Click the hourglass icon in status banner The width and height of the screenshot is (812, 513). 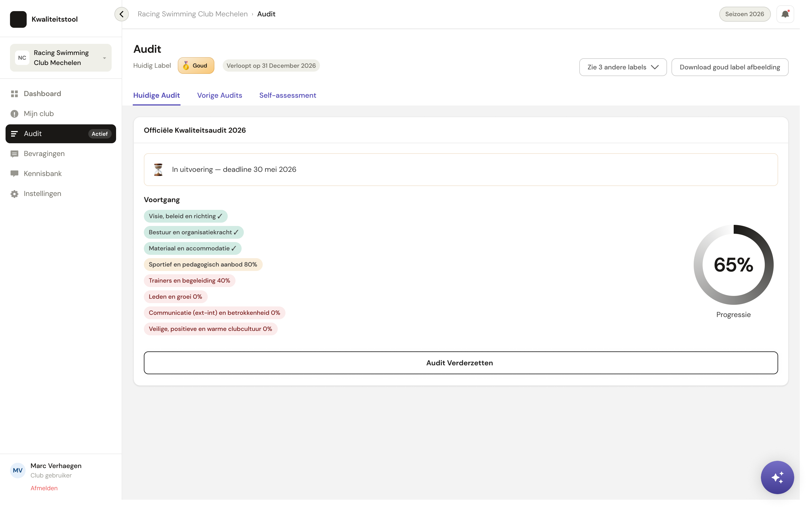pyautogui.click(x=158, y=170)
